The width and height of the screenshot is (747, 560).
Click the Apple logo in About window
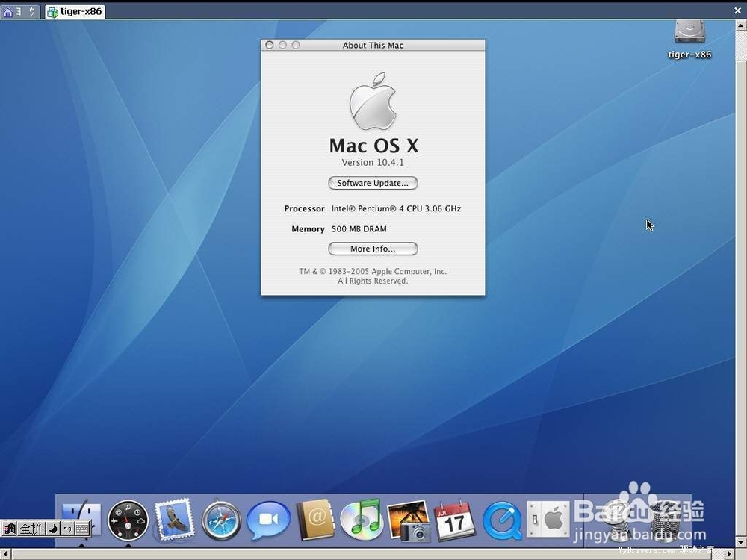(x=373, y=101)
